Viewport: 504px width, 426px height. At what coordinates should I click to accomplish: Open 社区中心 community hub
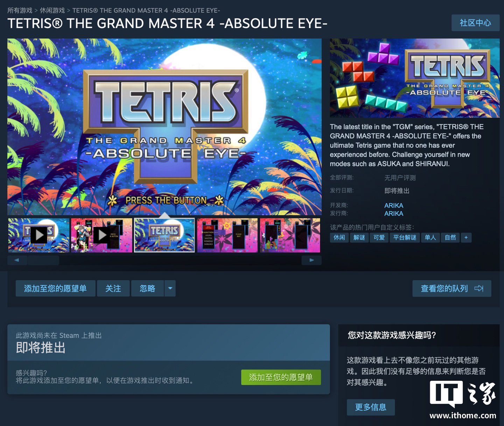click(x=475, y=23)
